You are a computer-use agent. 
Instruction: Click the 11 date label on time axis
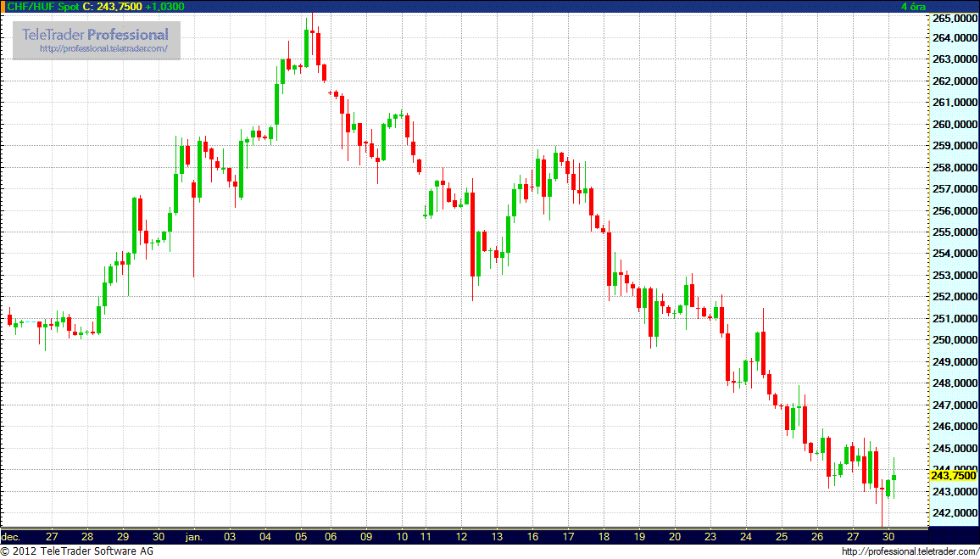tap(426, 536)
